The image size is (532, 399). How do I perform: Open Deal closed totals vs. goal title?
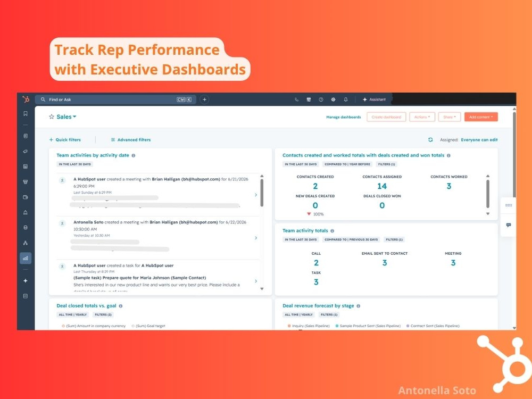[86, 306]
